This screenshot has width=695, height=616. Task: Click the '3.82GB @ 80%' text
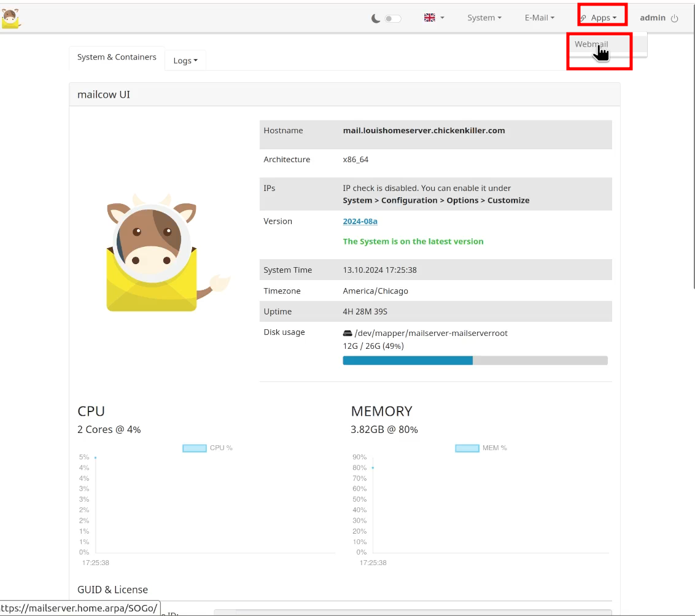[x=384, y=430]
